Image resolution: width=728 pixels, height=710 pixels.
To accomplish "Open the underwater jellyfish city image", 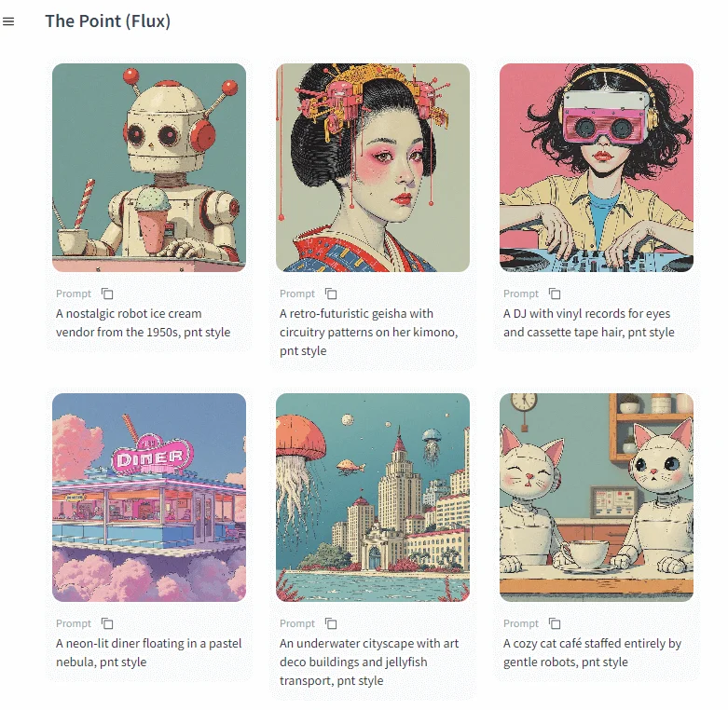I will [x=373, y=498].
